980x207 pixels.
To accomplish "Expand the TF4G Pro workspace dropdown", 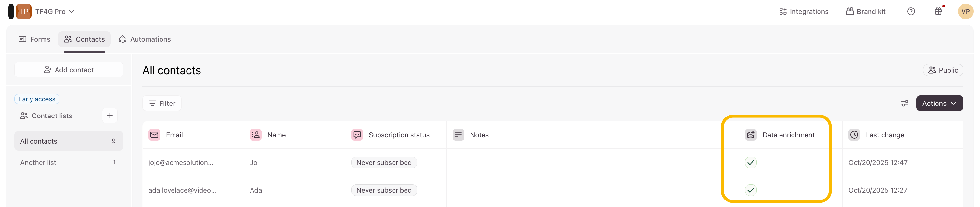I will 55,11.
